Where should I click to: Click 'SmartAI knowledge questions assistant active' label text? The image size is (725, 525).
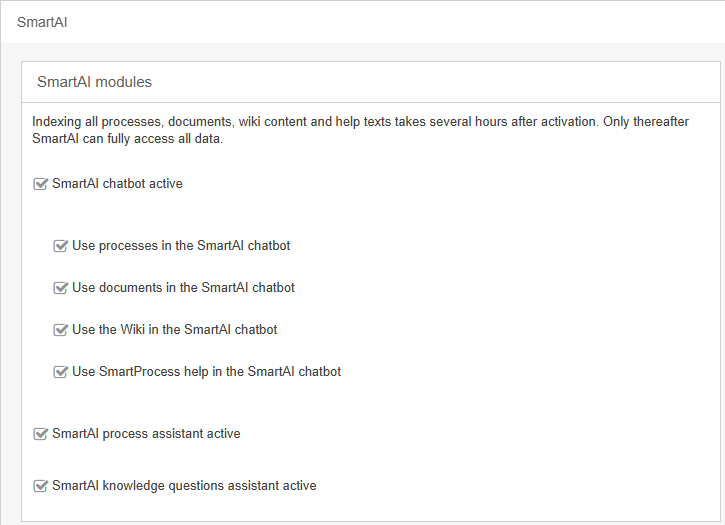pyautogui.click(x=184, y=486)
